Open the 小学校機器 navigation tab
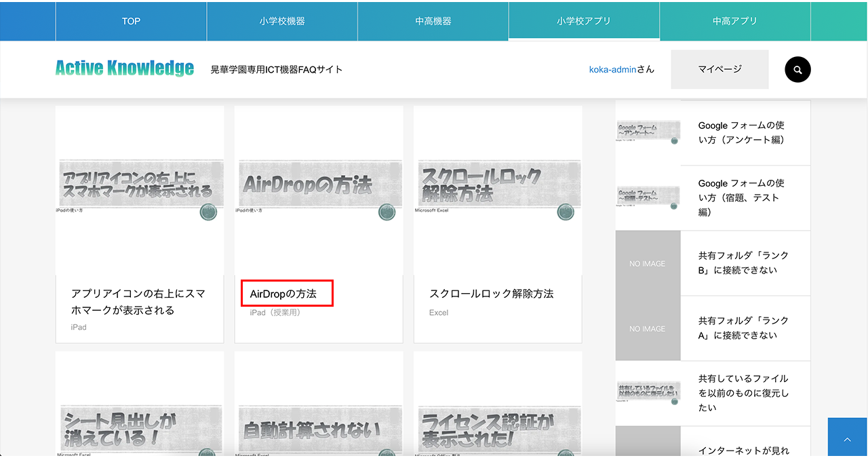The height and width of the screenshot is (458, 868). [x=282, y=21]
